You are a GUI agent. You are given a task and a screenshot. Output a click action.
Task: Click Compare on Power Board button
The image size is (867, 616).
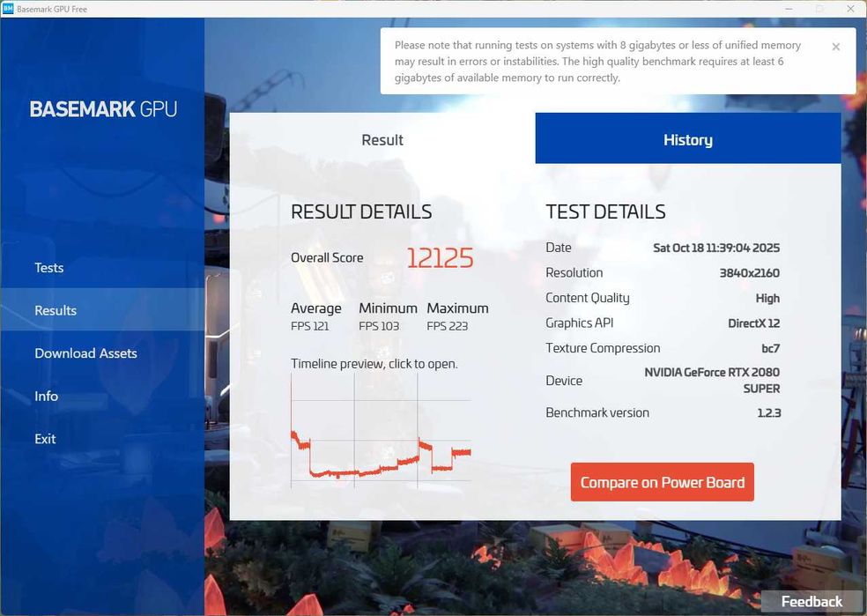click(662, 482)
